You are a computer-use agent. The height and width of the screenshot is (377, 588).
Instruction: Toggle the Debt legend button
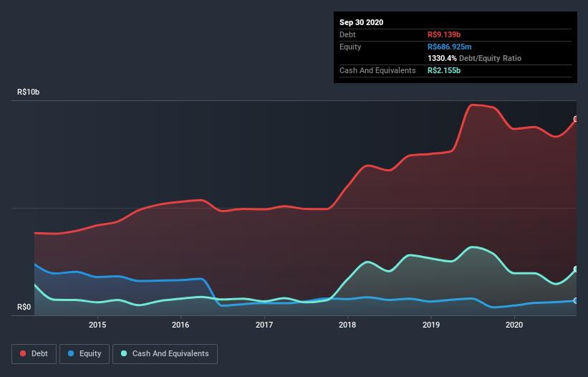point(34,354)
